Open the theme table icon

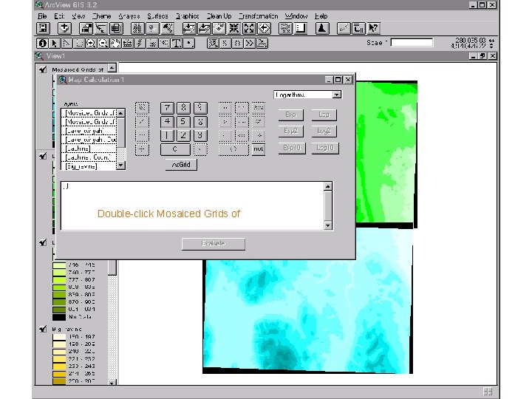(x=116, y=28)
